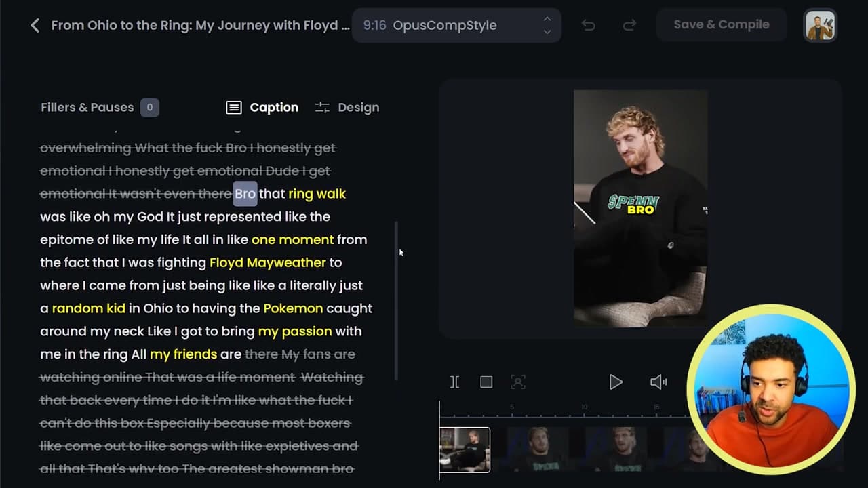Click the yellow keyword "ring walk"
Viewport: 868px width, 488px height.
(x=317, y=194)
